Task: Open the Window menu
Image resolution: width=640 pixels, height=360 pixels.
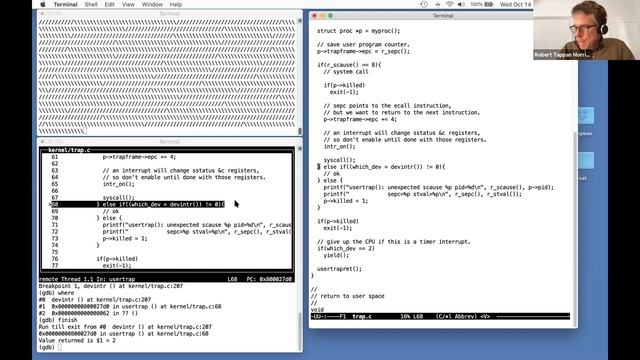Action: tap(152, 4)
